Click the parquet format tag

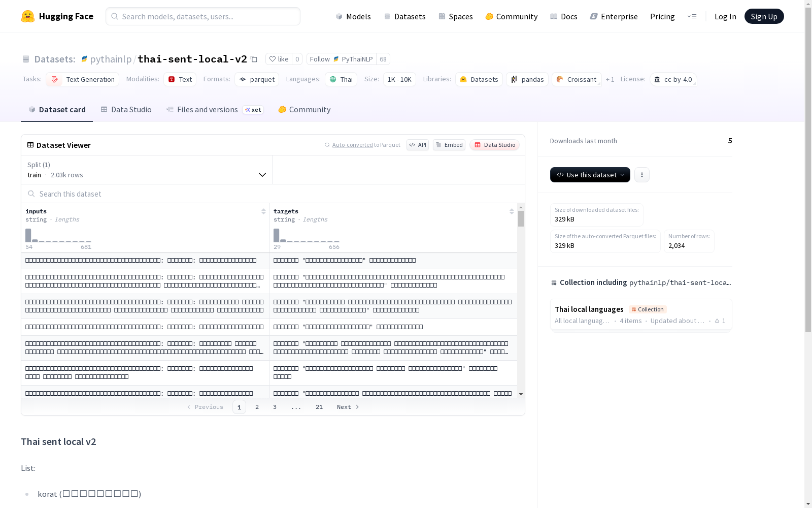coord(257,79)
